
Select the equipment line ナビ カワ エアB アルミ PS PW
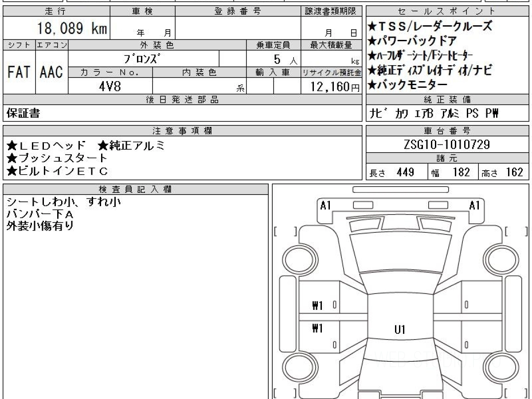[x=434, y=113]
